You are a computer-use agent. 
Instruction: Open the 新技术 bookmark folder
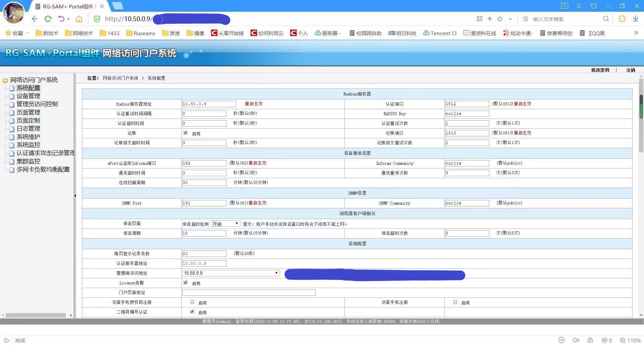(x=47, y=33)
